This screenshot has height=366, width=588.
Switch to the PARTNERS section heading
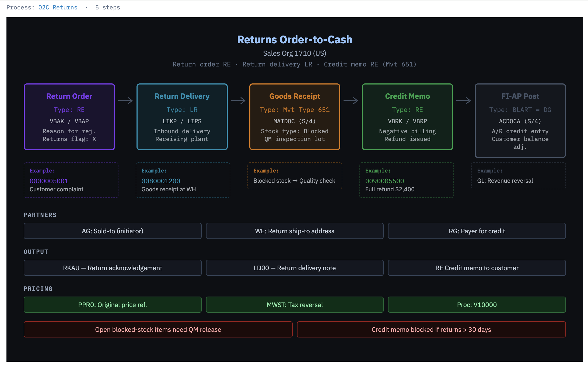tap(40, 215)
